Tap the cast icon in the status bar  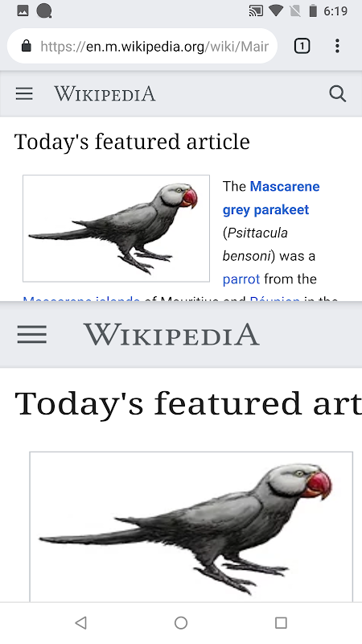tap(256, 11)
